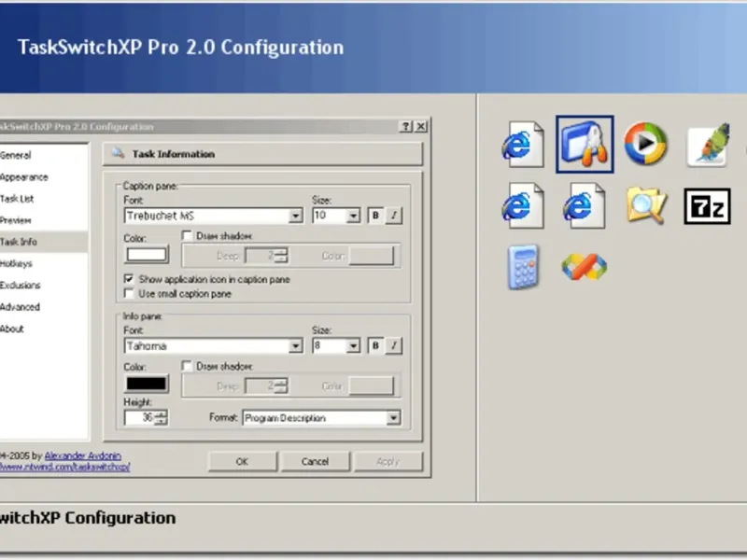Toggle italic for the Info pane font

(393, 345)
